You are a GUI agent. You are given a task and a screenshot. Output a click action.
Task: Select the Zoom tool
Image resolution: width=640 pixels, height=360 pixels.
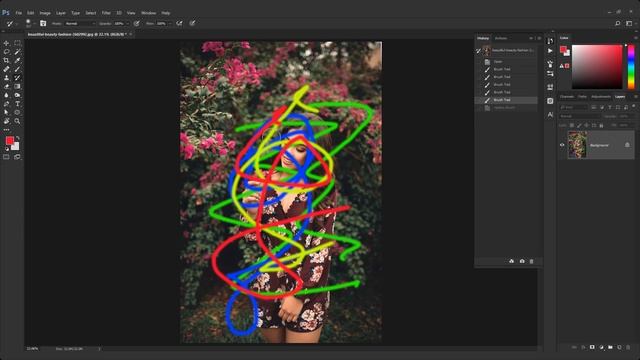[17, 121]
